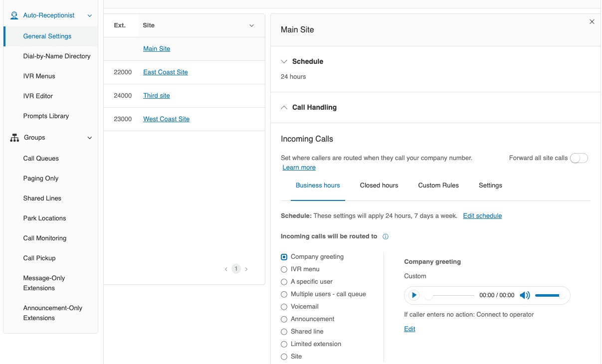Image resolution: width=602 pixels, height=364 pixels.
Task: Open the Site column dropdown arrow
Action: point(251,25)
